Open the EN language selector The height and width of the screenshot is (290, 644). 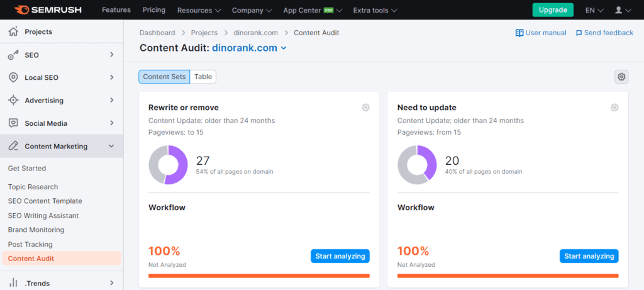594,10
